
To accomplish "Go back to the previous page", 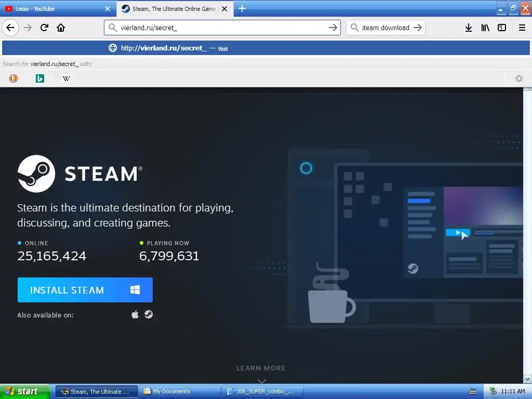I will pyautogui.click(x=10, y=28).
